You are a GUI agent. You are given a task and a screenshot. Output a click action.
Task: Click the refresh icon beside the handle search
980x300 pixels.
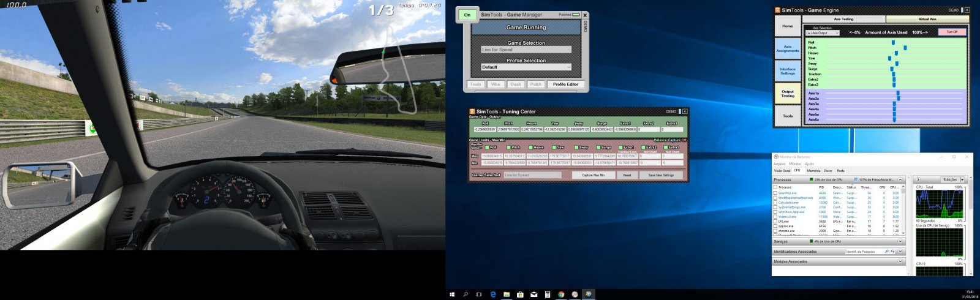click(x=893, y=252)
